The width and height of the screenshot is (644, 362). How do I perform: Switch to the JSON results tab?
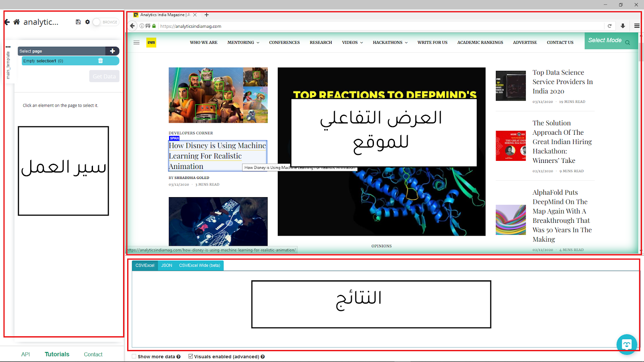(x=167, y=265)
